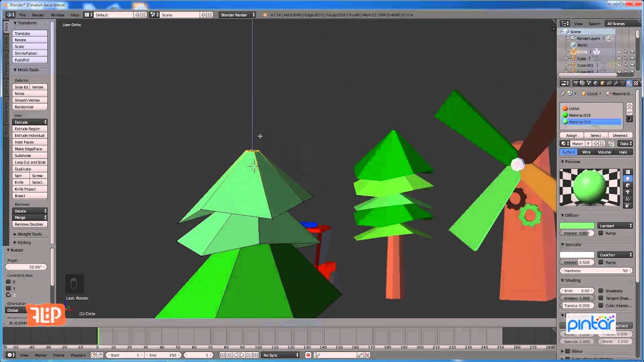The height and width of the screenshot is (362, 644).
Task: Click the outliner editor type icon
Action: [565, 24]
